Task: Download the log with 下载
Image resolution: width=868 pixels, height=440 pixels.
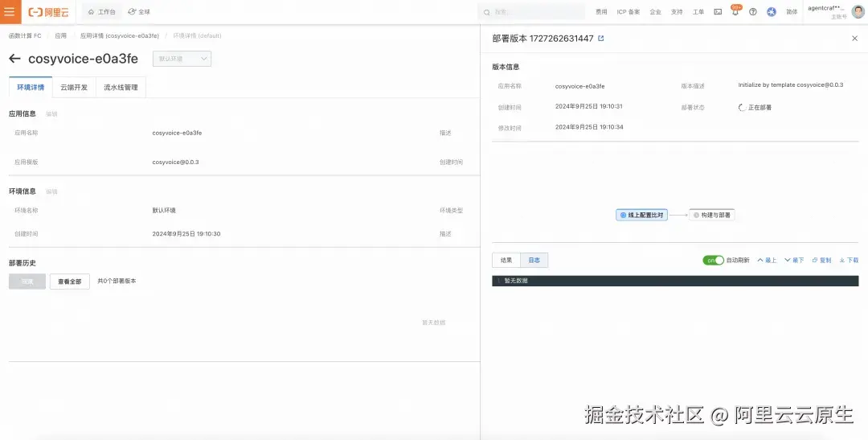Action: [850, 260]
